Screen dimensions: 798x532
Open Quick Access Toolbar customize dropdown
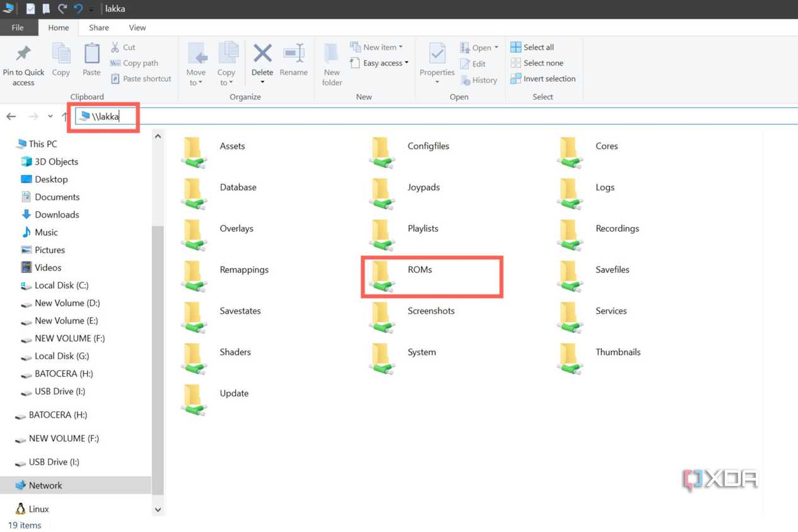coord(92,9)
